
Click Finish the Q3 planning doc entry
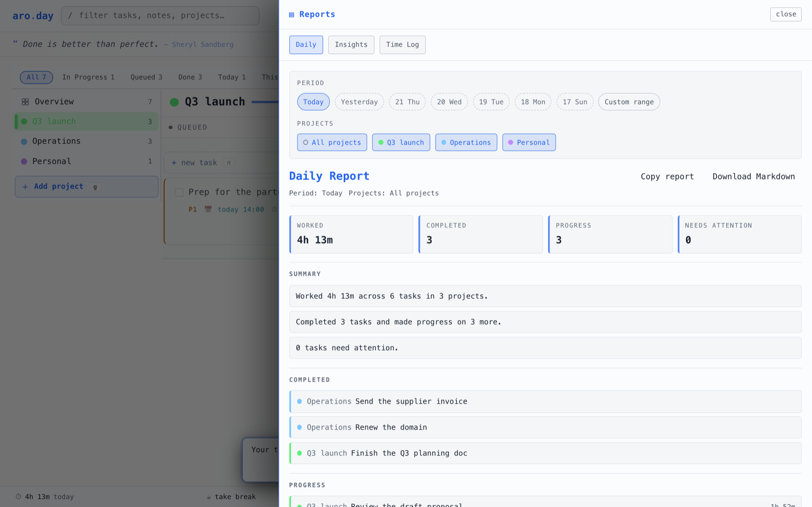click(x=545, y=453)
